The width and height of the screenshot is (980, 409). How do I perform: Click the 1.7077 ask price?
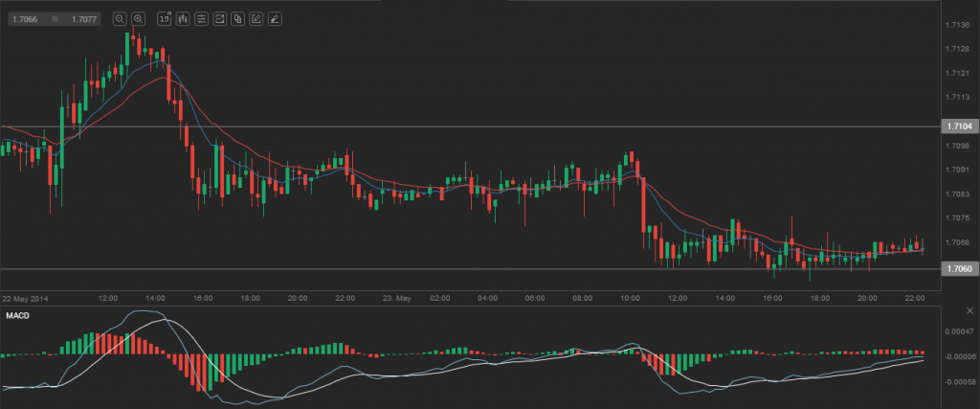click(85, 18)
